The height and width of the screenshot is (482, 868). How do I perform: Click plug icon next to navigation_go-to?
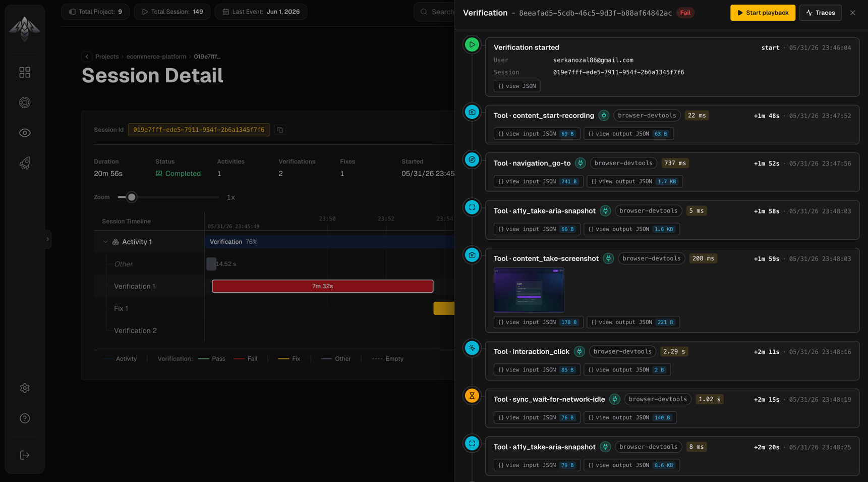coord(581,163)
